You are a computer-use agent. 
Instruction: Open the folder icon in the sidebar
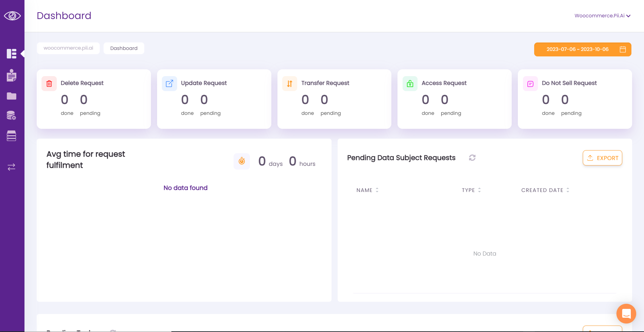[12, 96]
